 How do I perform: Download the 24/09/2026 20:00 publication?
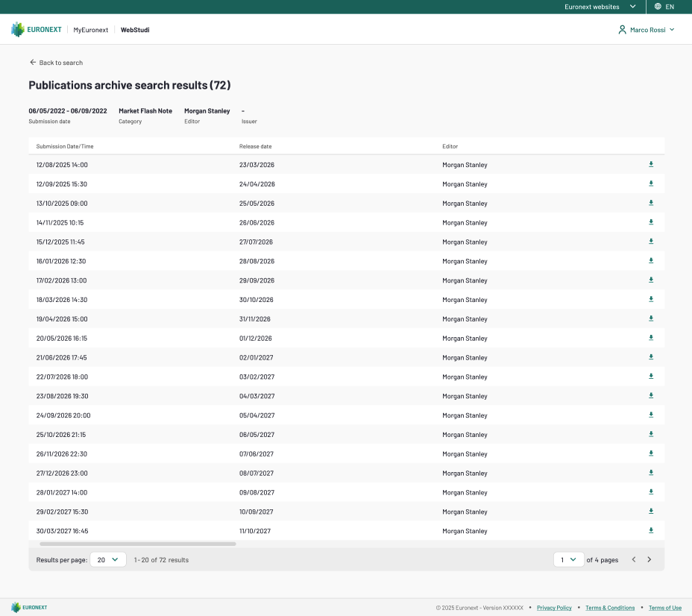click(651, 415)
